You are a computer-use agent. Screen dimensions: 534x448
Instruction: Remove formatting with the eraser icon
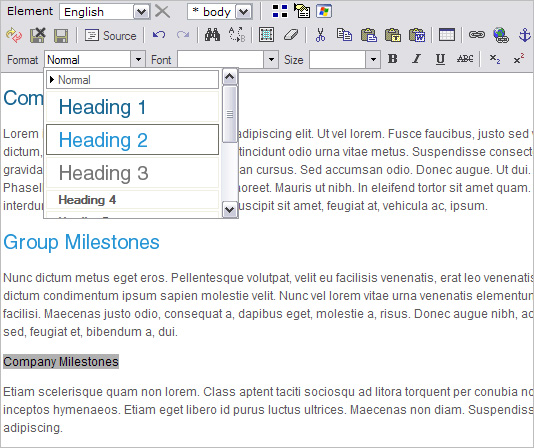pos(291,35)
